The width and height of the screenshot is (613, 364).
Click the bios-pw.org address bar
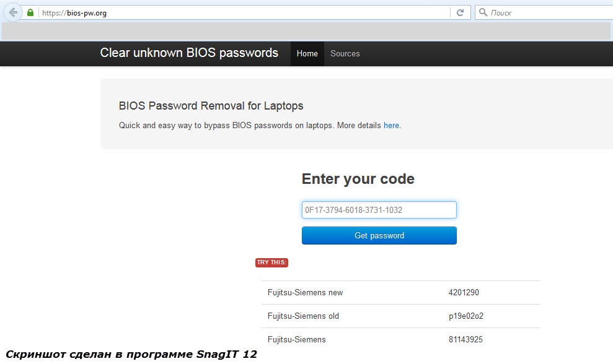tap(244, 12)
